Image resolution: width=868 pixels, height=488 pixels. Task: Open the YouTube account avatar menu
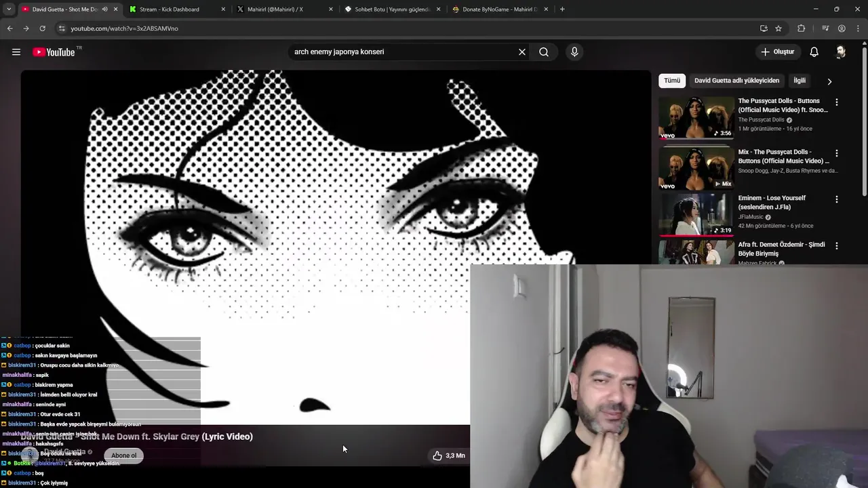pyautogui.click(x=841, y=52)
